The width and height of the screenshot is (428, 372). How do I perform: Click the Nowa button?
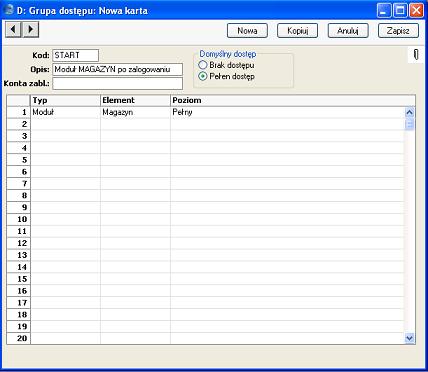[x=247, y=31]
